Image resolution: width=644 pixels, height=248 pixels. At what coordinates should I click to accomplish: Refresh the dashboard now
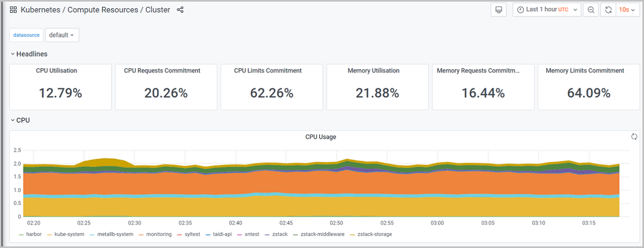tap(608, 10)
